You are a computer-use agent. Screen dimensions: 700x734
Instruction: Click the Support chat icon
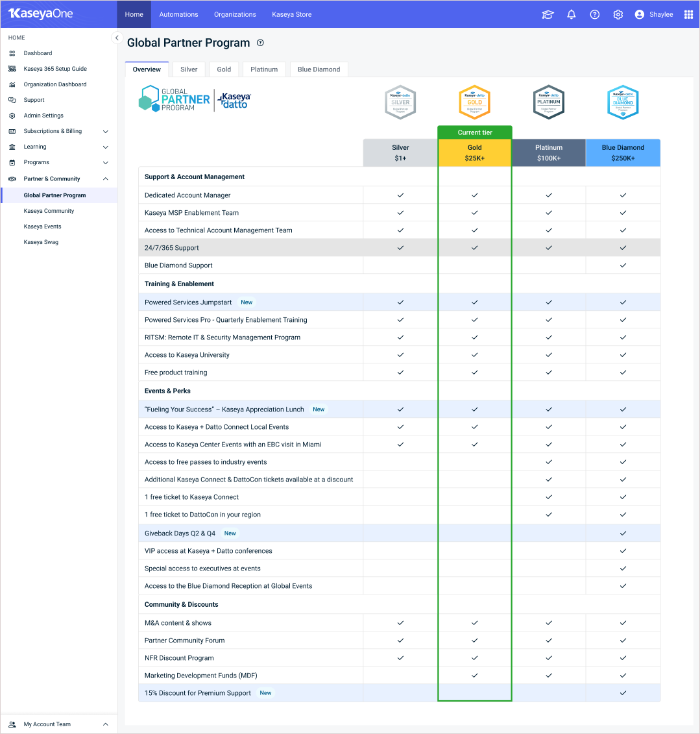pyautogui.click(x=12, y=100)
